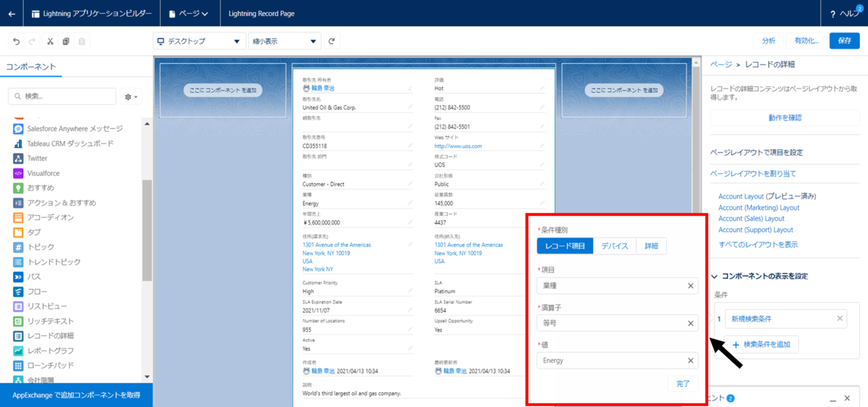Select the Visualforce component
Viewport: 868px width, 407px height.
tap(36, 173)
